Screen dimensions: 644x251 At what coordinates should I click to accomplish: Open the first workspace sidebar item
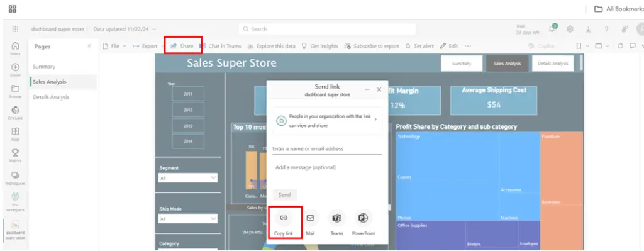click(x=15, y=203)
